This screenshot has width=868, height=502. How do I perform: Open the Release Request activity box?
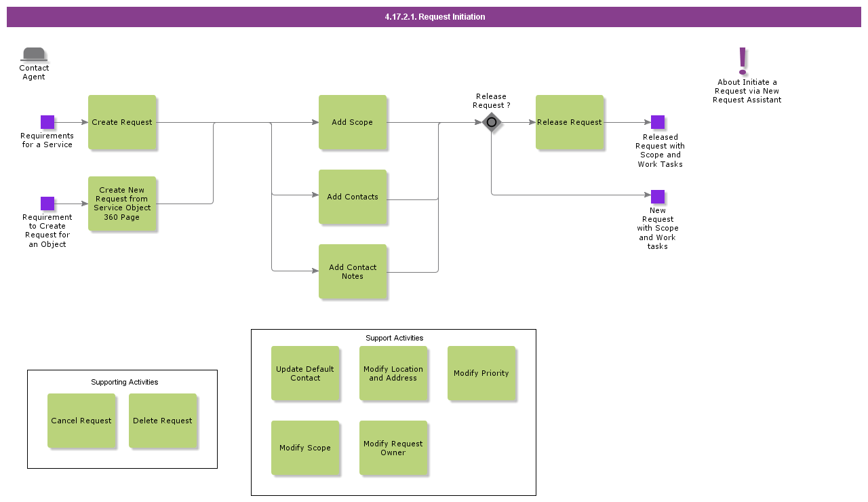[570, 122]
